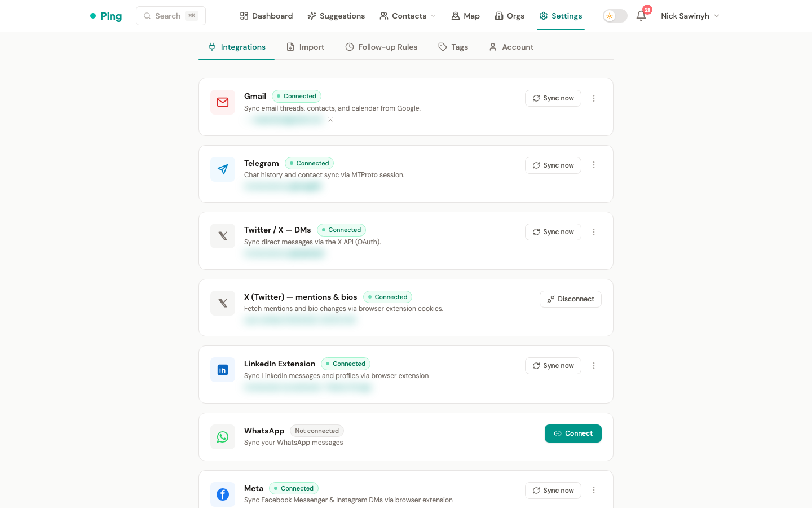This screenshot has width=812, height=508.
Task: Open the Dashboard page
Action: 266,16
